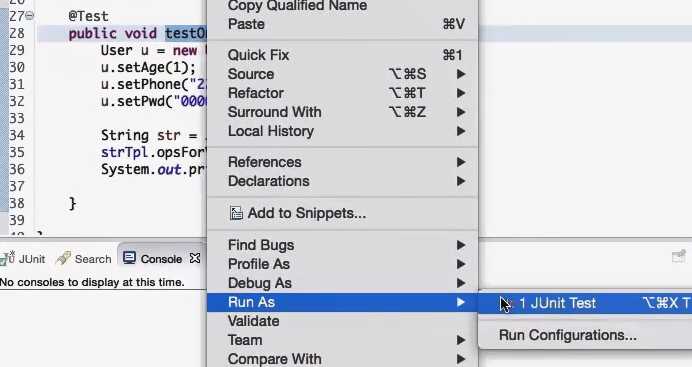Image resolution: width=692 pixels, height=367 pixels.
Task: Open Run Configurations... dialog
Action: tap(585, 335)
